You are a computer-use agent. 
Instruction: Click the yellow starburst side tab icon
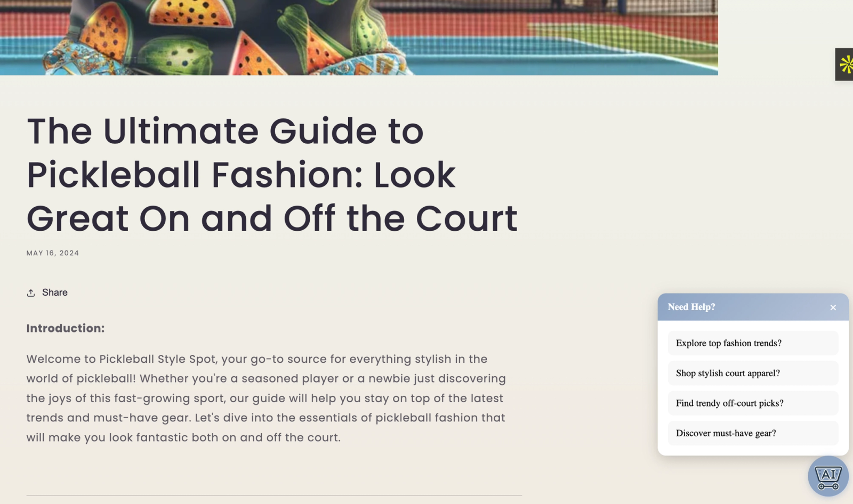tap(845, 64)
